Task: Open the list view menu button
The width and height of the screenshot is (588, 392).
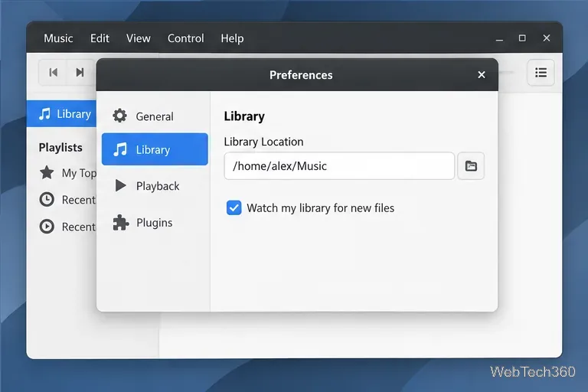Action: (x=541, y=73)
